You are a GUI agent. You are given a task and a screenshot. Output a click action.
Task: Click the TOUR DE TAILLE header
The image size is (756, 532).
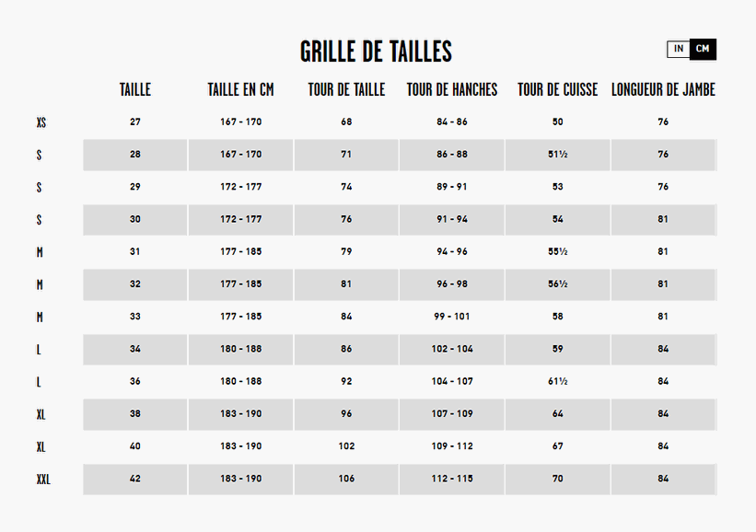(346, 89)
